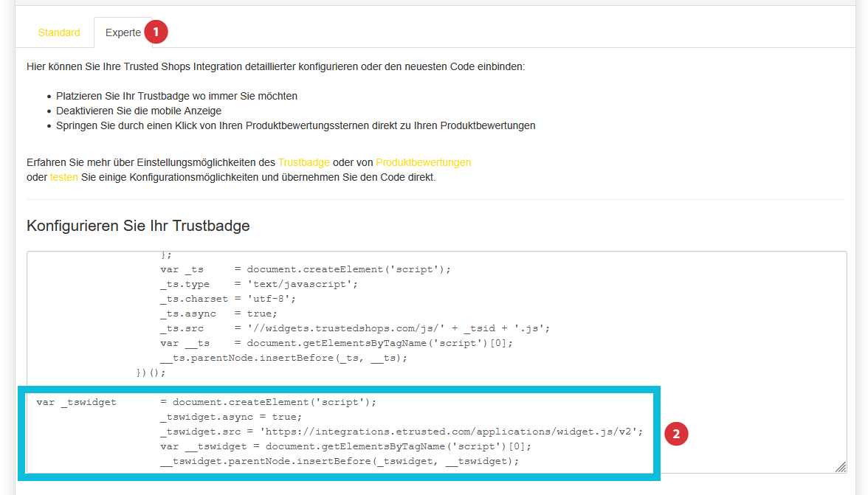Click the bullet about placing your Trustbadge
Image resolution: width=868 pixels, height=495 pixels.
click(x=176, y=96)
